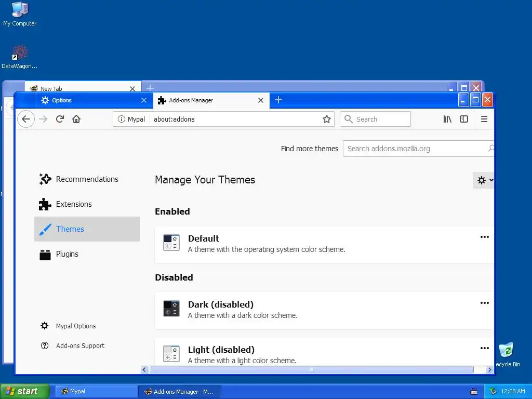Reload the current page
The image size is (532, 399).
[x=60, y=119]
